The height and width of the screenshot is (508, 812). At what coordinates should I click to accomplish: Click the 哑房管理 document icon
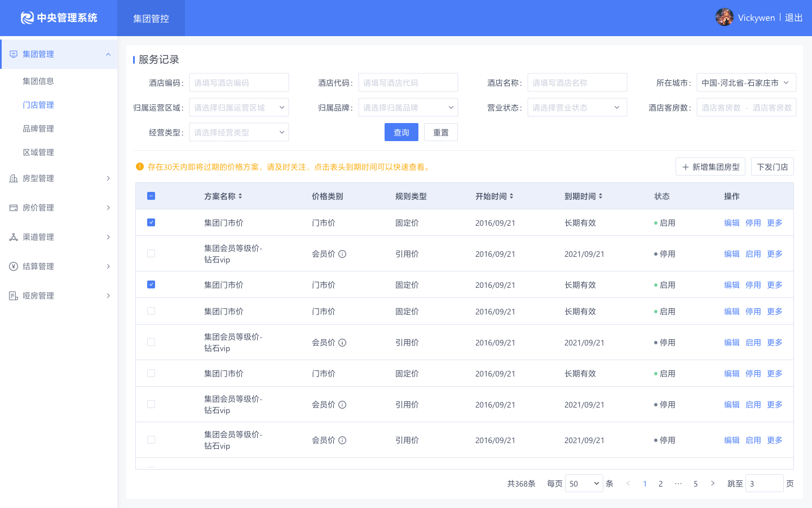[x=14, y=296]
